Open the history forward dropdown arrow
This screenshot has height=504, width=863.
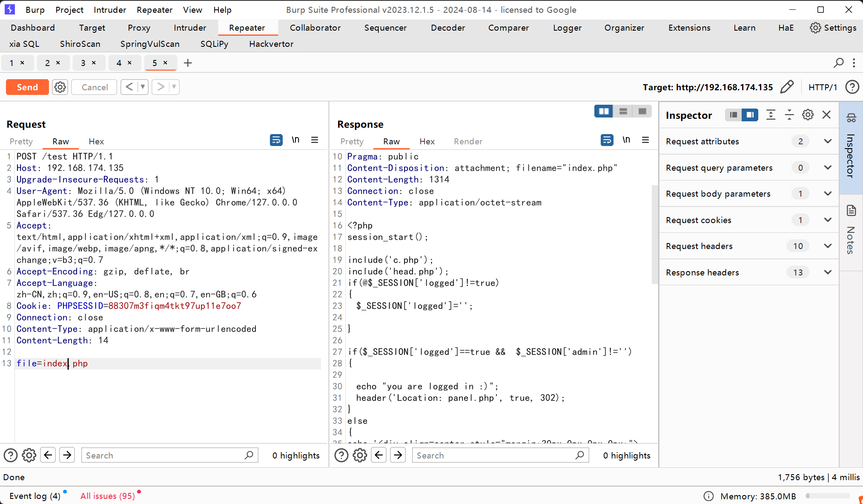point(174,87)
